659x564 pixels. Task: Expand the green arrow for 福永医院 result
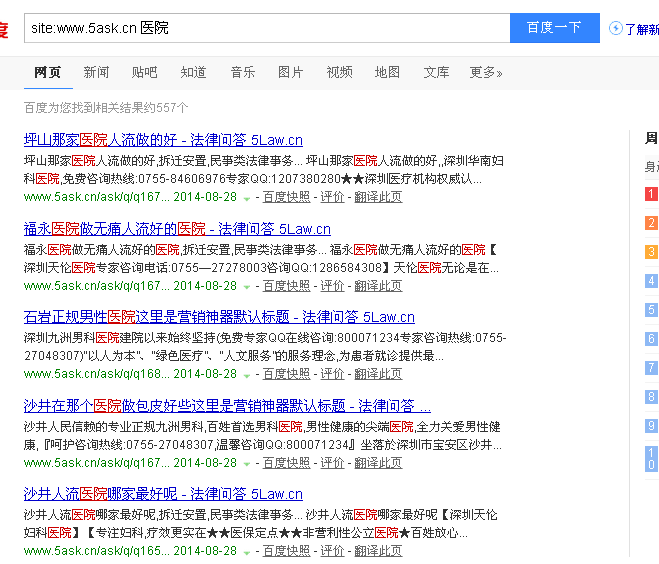(247, 287)
